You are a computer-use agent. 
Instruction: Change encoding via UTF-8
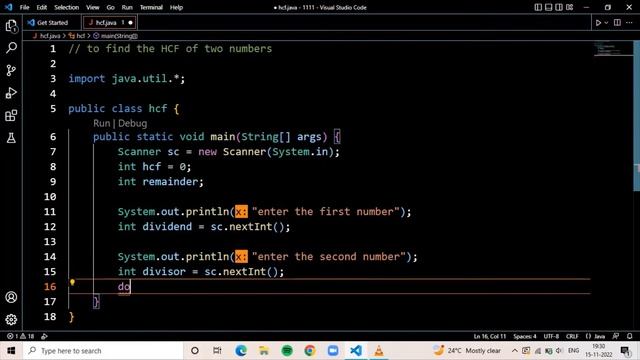click(x=551, y=336)
